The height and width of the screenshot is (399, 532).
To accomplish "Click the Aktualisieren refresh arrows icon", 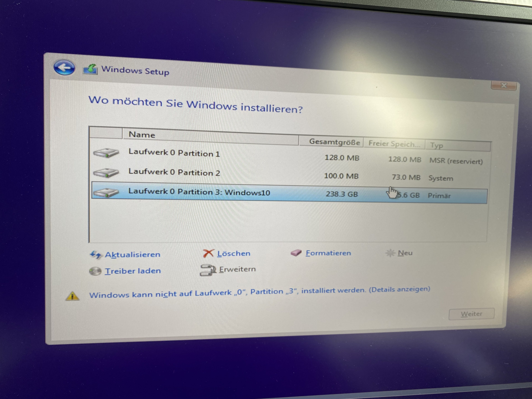I will 96,255.
